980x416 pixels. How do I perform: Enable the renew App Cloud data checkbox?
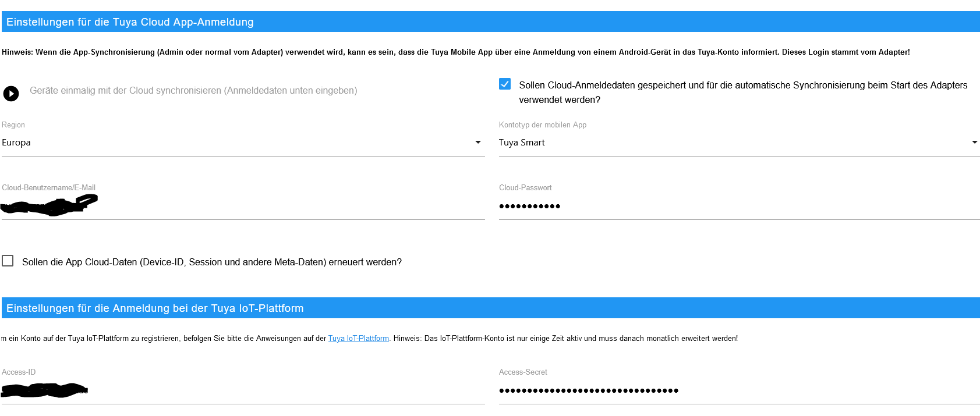[x=8, y=261]
